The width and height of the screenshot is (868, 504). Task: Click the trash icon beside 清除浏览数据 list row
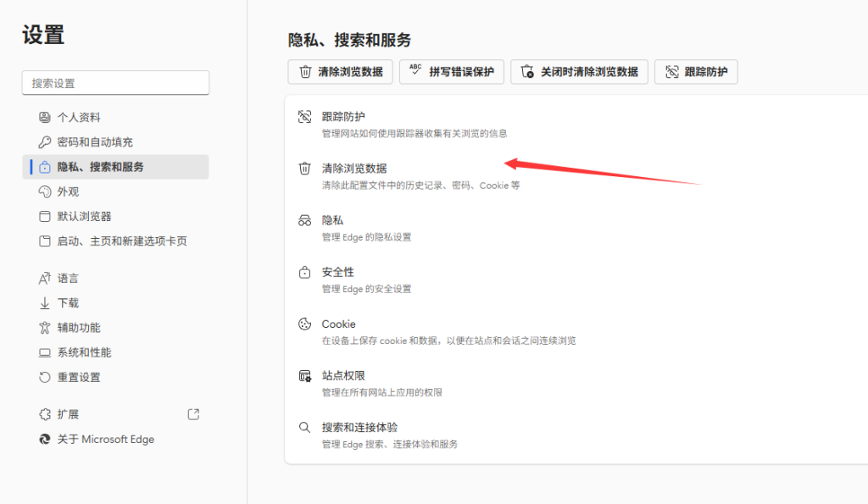click(304, 169)
